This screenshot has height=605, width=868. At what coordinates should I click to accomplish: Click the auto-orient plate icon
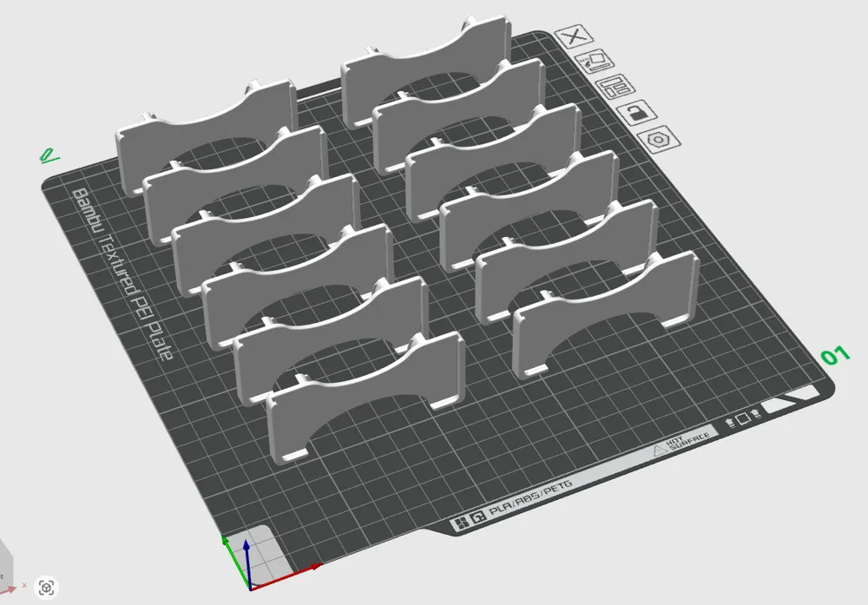pos(594,62)
